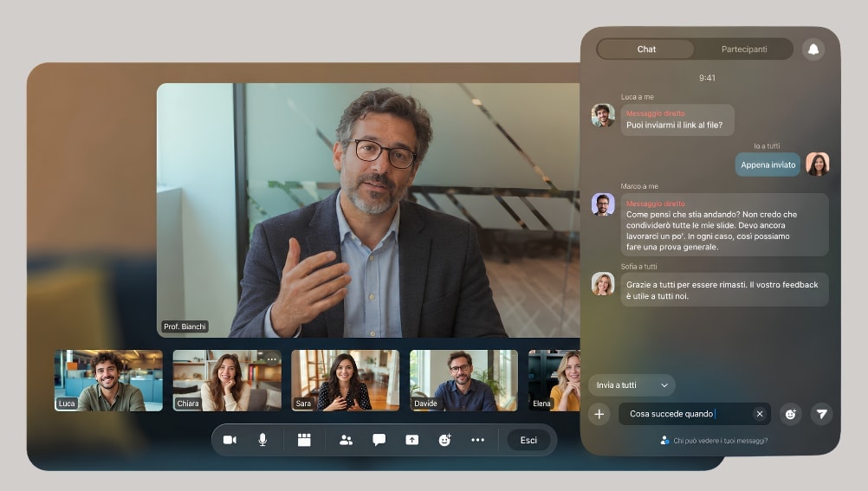Click 'Luca a me' sender label

638,97
